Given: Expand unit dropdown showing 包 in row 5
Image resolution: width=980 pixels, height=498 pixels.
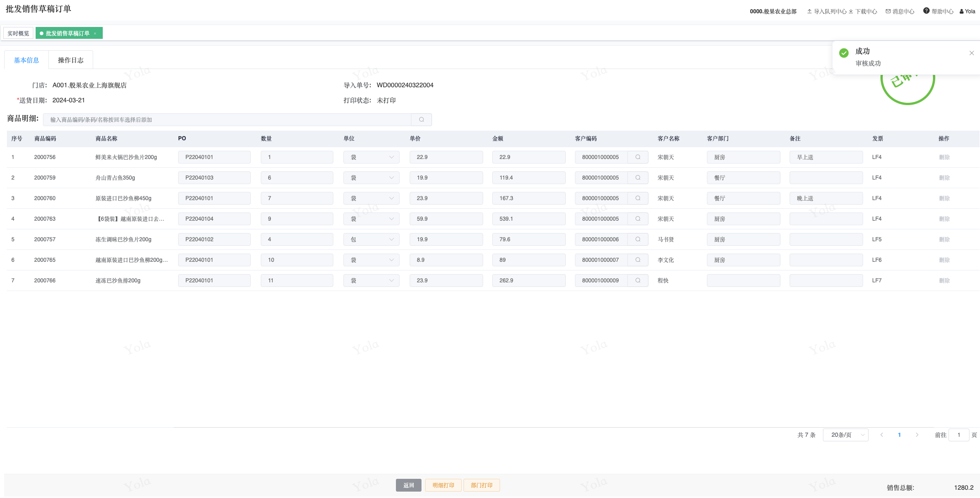Looking at the screenshot, I should (x=371, y=239).
